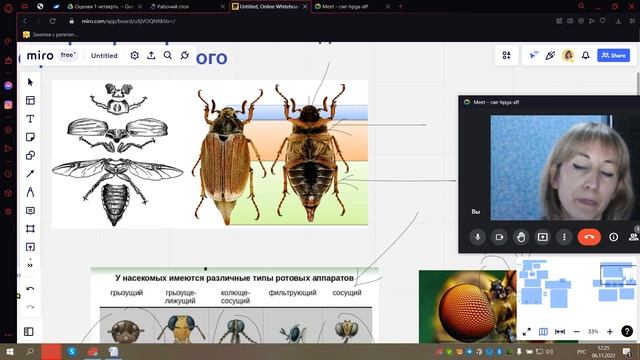Viewport: 640px width, 360px height.
Task: Open the templates tool in Miro sidebar
Action: click(30, 100)
